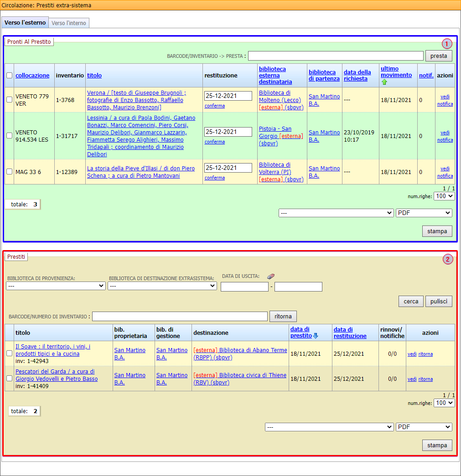The width and height of the screenshot is (461, 476).
Task: Click the restituzione date field for MAG 33 6
Action: click(x=228, y=168)
